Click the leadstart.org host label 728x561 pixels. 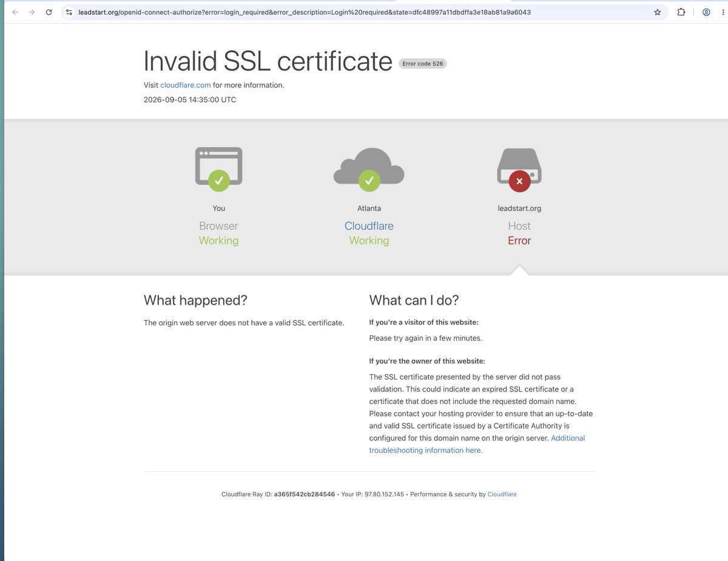(x=519, y=208)
